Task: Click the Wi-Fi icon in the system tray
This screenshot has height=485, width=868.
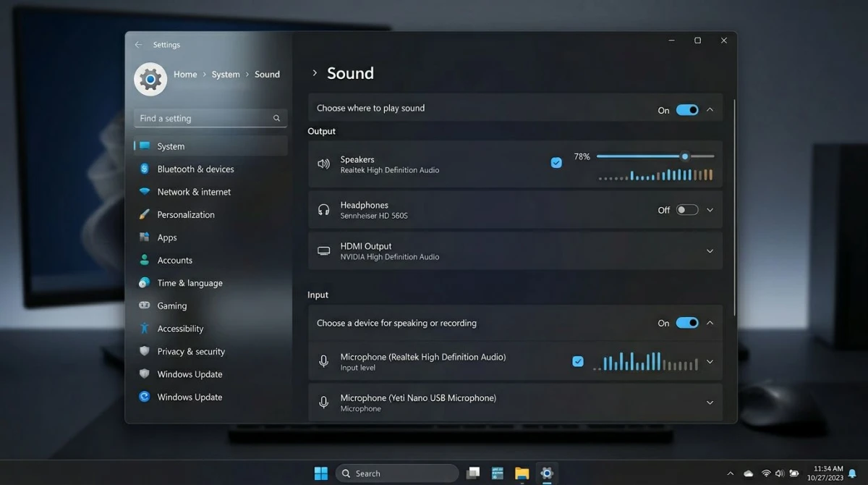Action: tap(765, 473)
